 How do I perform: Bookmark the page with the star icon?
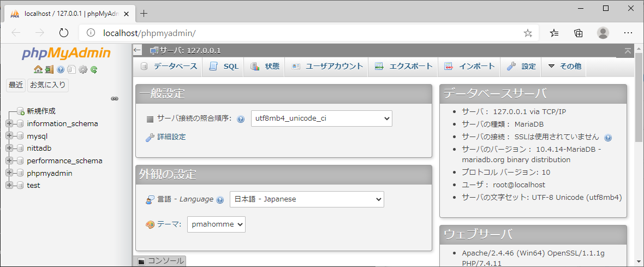(x=528, y=33)
